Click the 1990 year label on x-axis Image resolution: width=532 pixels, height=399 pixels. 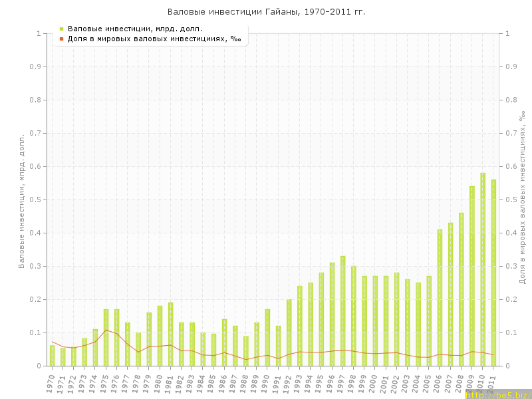coord(267,383)
